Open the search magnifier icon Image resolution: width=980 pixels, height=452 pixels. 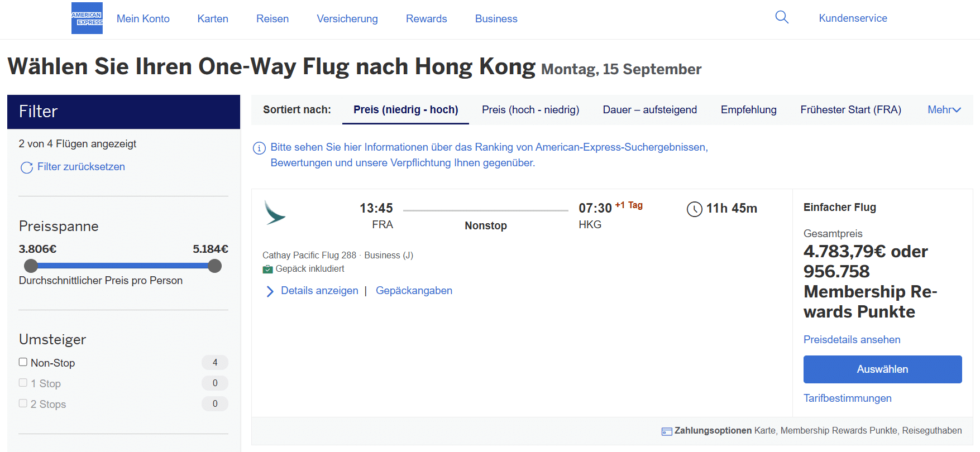click(x=782, y=17)
